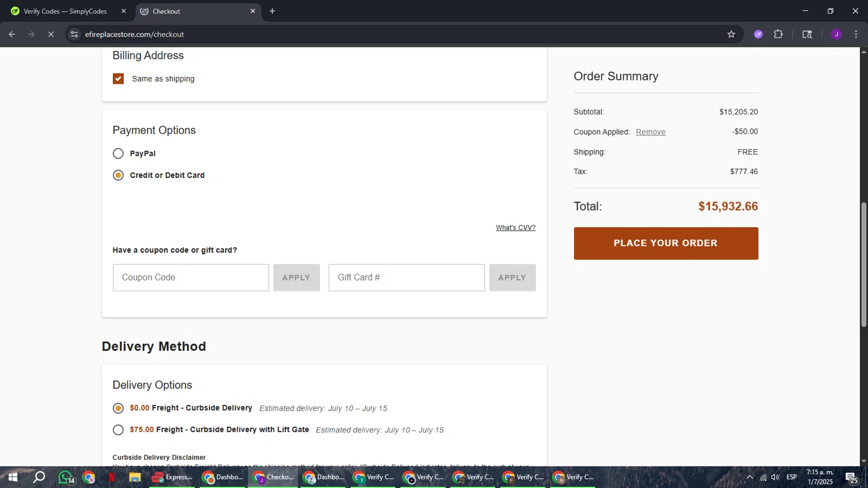Select Credit or Debit Card option
This screenshot has height=488, width=868.
click(118, 175)
